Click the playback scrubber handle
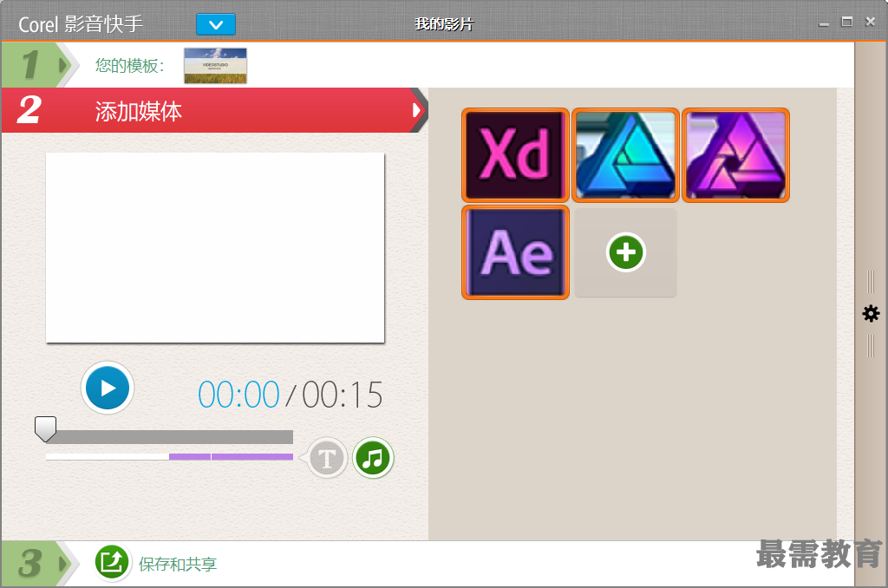The image size is (888, 588). (x=45, y=428)
